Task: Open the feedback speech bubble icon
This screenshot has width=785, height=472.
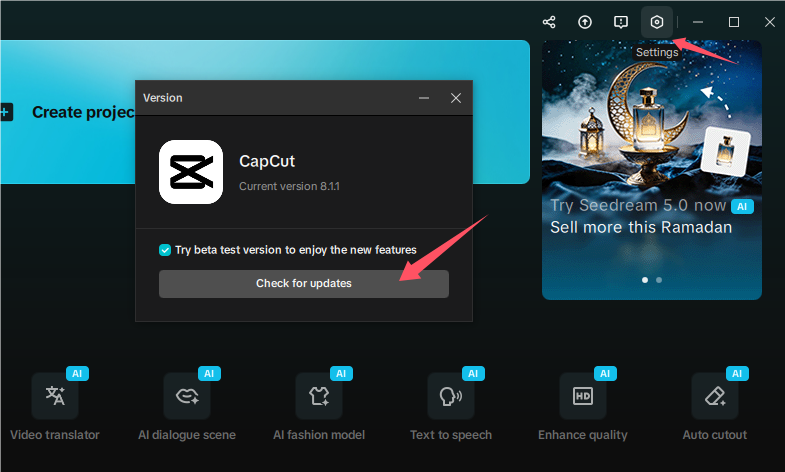Action: coord(621,22)
